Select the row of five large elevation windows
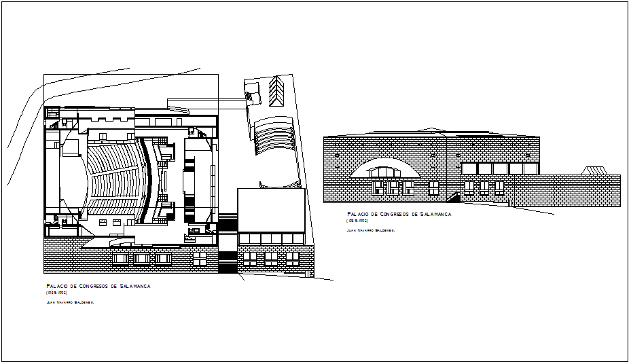Viewport: 631px width, 364px height. coord(499,168)
